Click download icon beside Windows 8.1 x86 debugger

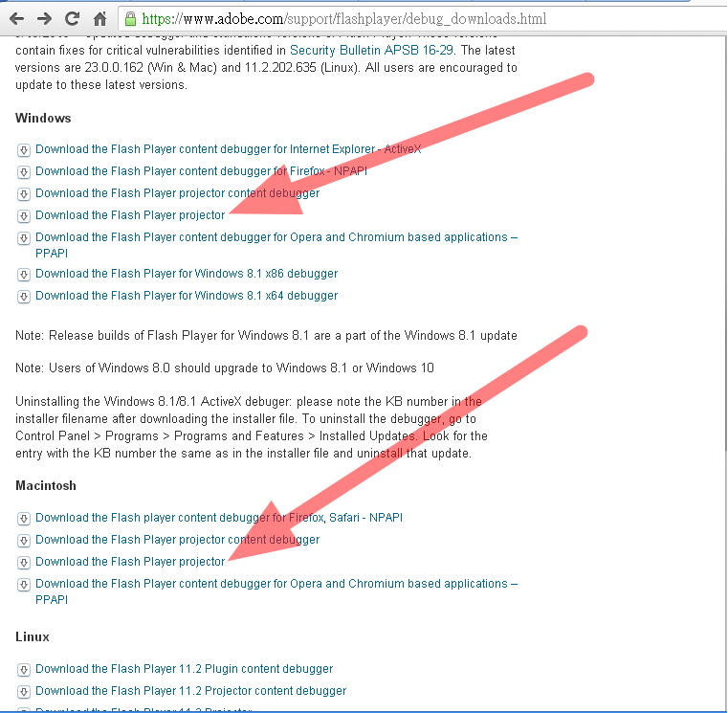tap(24, 275)
